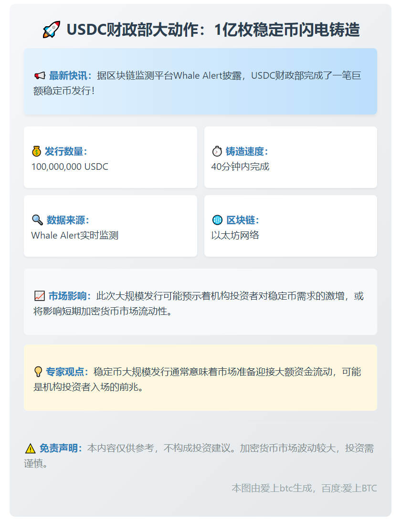
Task: Click the light bulb icon beside 专家观点
Action: tap(38, 372)
